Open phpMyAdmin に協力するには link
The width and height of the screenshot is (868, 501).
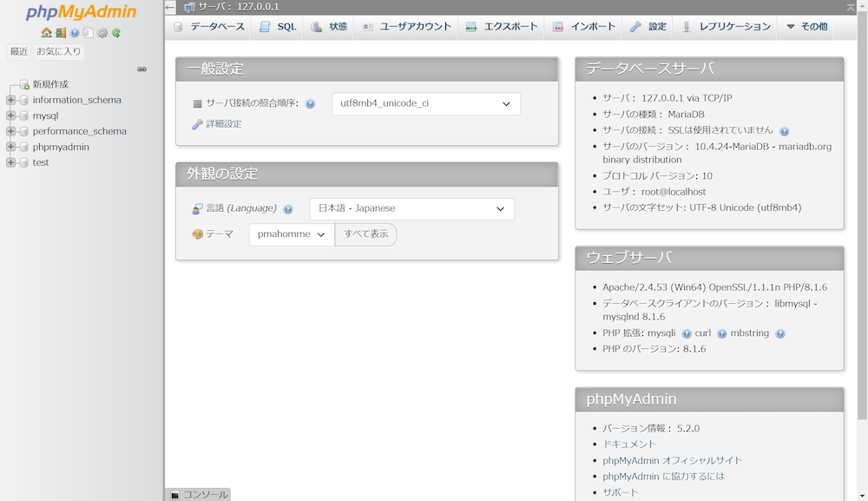click(x=663, y=476)
